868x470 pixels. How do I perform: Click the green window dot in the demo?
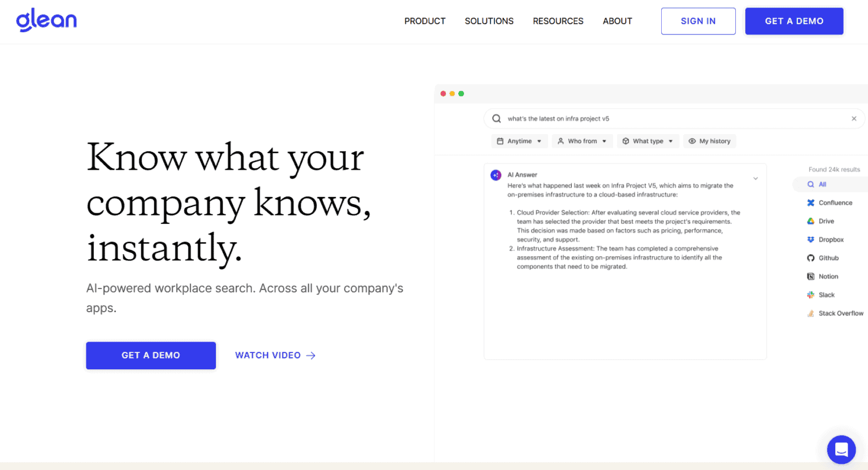point(461,94)
